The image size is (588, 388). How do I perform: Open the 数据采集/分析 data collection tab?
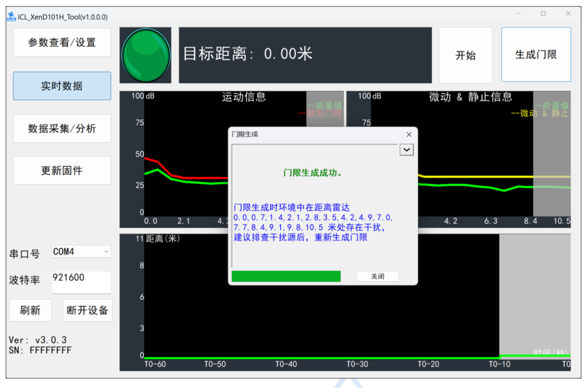pos(62,128)
